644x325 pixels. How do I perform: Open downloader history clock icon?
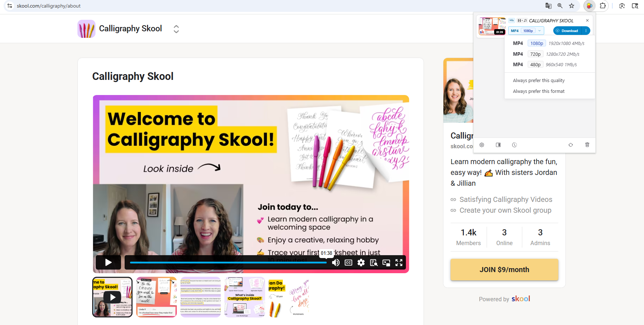[x=514, y=145]
